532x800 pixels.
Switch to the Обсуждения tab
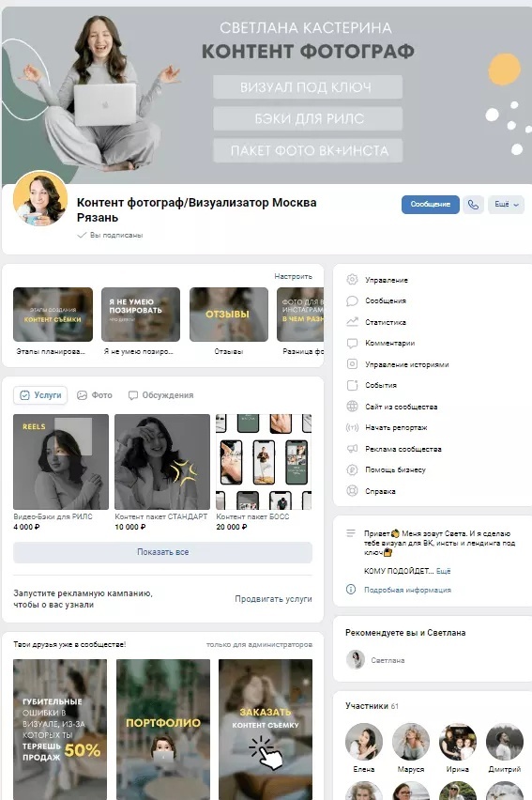coord(160,395)
